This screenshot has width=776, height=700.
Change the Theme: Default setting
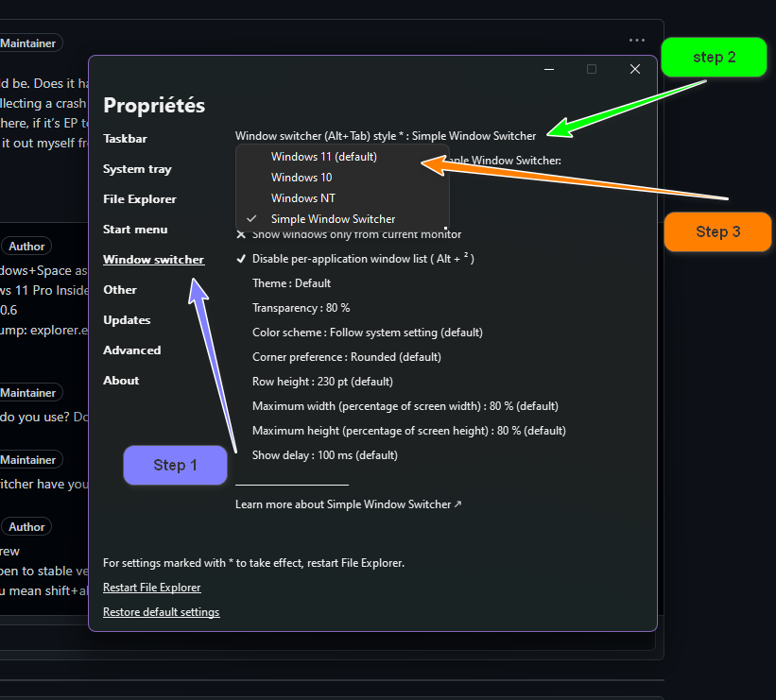tap(291, 283)
